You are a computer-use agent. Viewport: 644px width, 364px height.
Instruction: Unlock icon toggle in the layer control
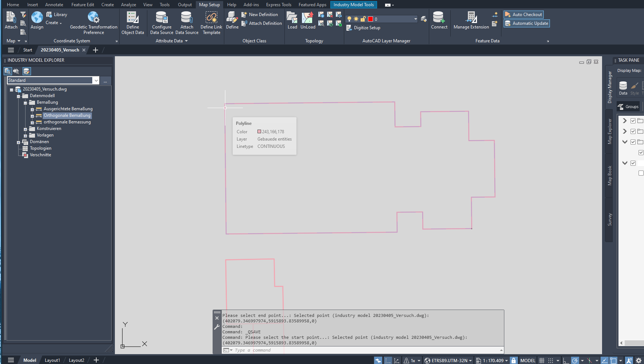coord(363,19)
